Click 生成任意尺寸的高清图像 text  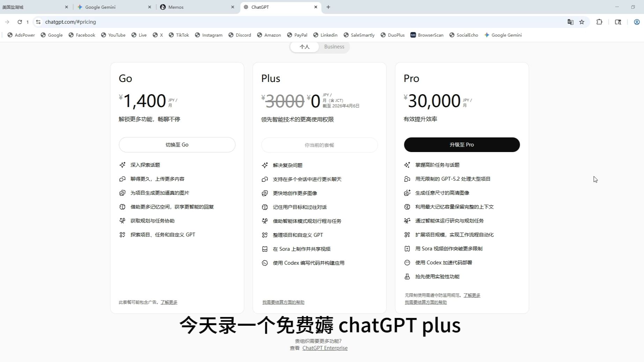(x=442, y=193)
